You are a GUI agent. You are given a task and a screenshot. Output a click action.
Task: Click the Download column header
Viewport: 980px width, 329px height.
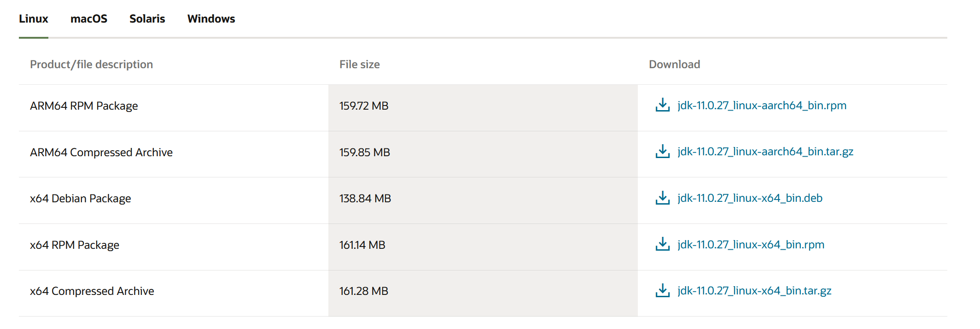pyautogui.click(x=674, y=65)
